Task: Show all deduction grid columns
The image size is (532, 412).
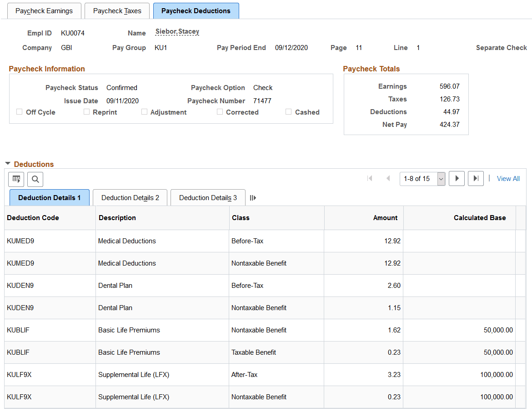Action: (x=253, y=197)
